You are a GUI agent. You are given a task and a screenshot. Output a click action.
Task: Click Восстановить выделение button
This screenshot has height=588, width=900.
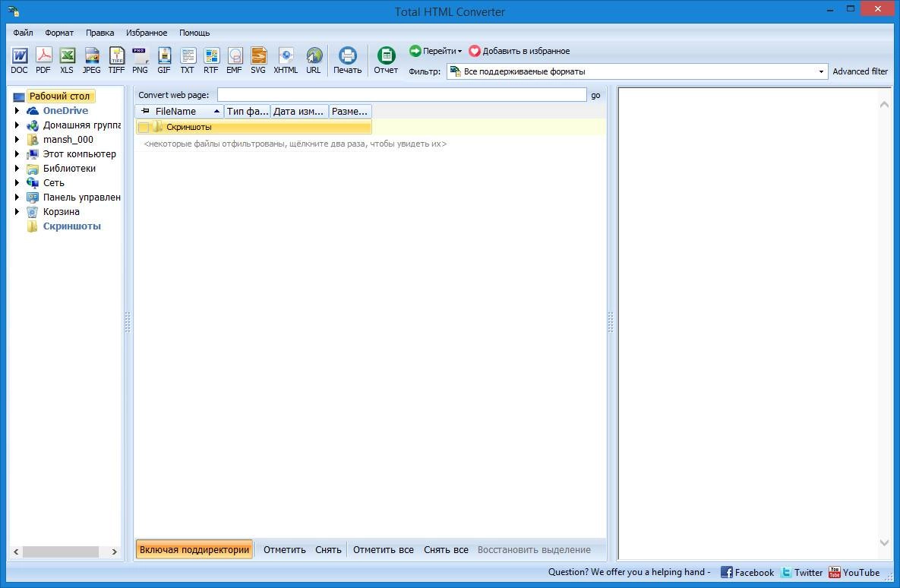534,549
